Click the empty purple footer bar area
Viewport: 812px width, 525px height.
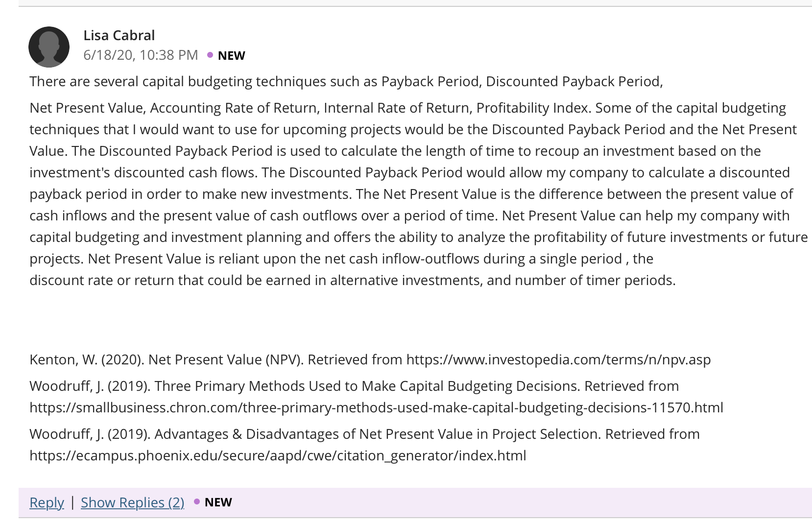519,502
